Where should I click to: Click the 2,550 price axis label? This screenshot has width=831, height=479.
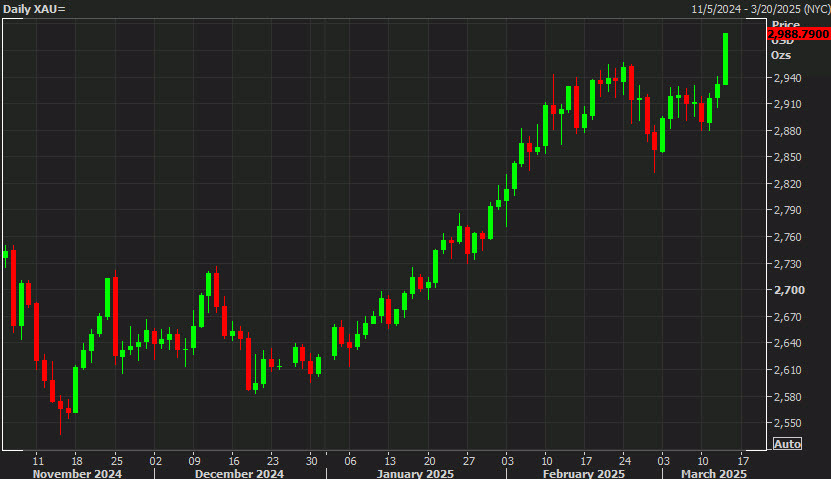788,423
